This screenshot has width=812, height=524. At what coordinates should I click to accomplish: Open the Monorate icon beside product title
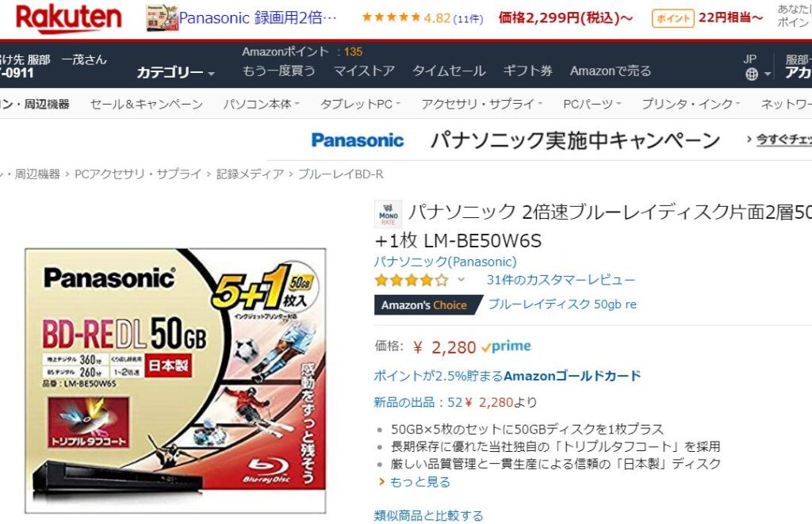point(388,214)
